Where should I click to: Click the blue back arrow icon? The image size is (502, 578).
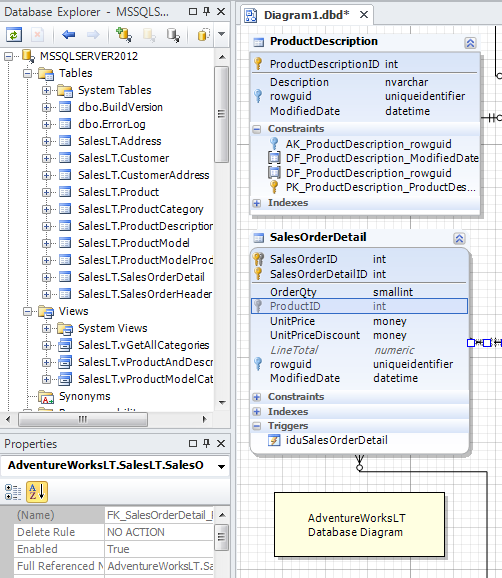69,35
